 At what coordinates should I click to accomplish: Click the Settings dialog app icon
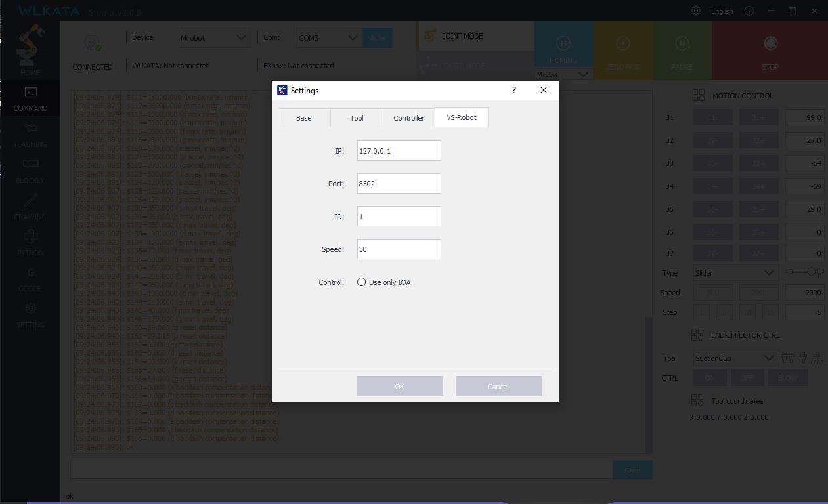click(282, 90)
